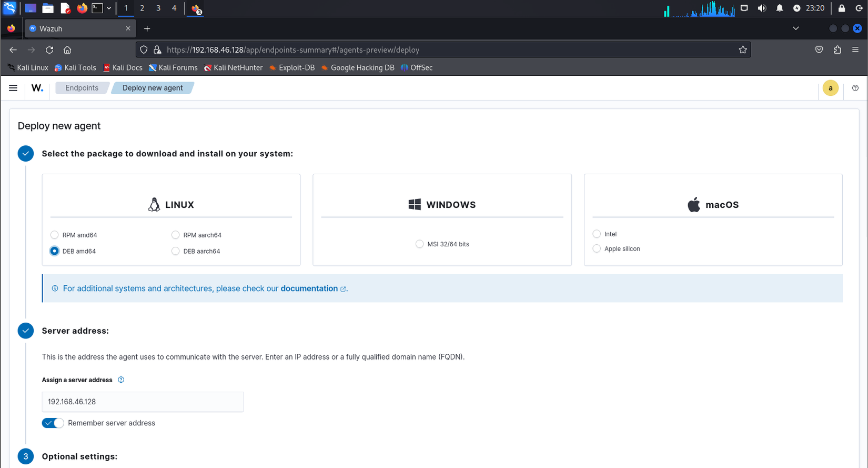Go back to the previous page
This screenshot has width=868, height=468.
(13, 49)
